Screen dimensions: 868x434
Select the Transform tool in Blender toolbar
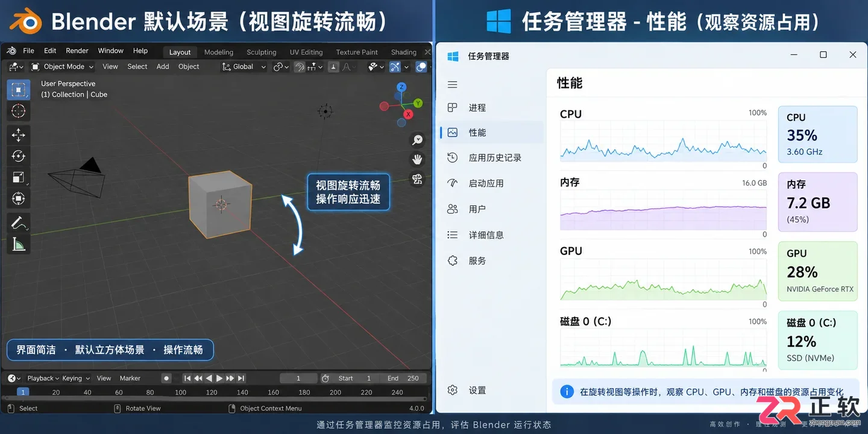(x=18, y=198)
